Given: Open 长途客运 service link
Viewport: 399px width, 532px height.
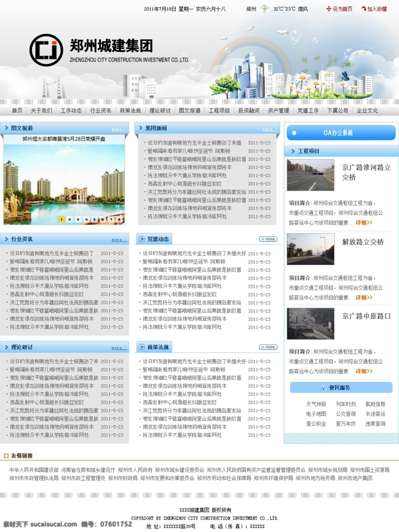Looking at the screenshot, I should point(375,414).
